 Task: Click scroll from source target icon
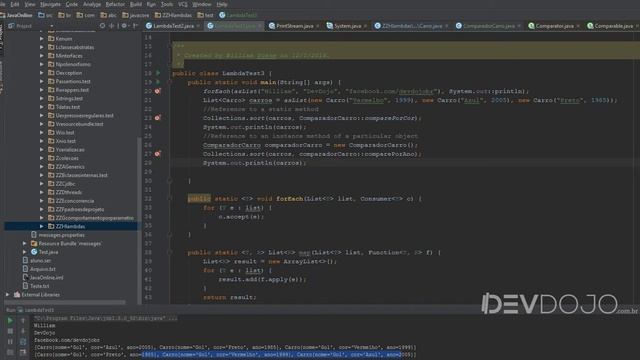click(102, 26)
